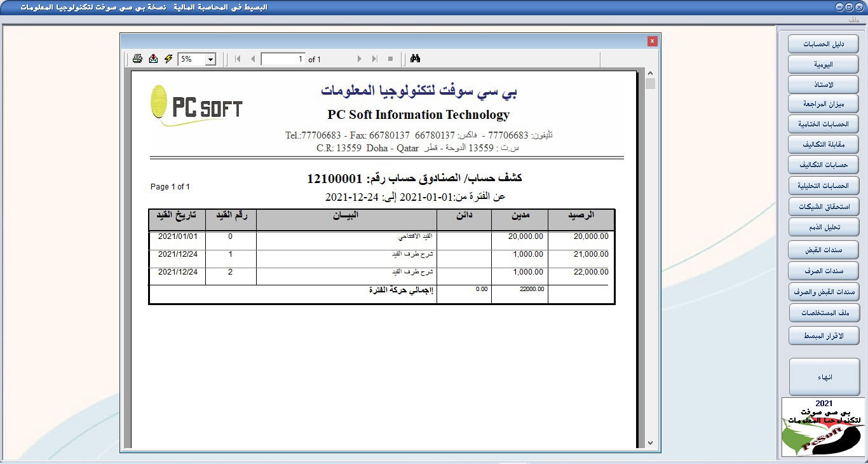The width and height of the screenshot is (868, 464).
Task: Click the PC Soft logo thumbnail
Action: (823, 427)
